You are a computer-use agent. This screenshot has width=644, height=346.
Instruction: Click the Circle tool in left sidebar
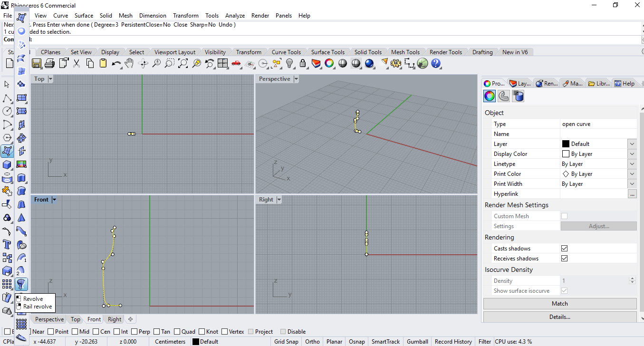[x=7, y=111]
